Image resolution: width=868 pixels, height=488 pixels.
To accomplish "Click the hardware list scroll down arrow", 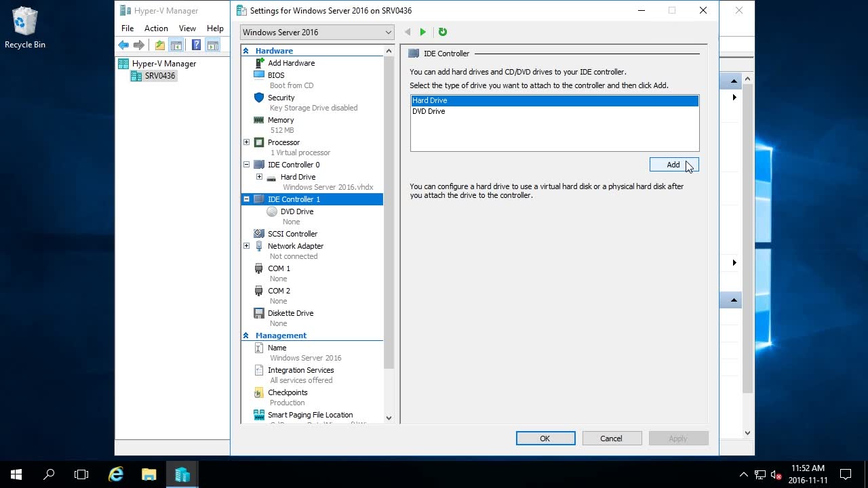I will pyautogui.click(x=389, y=418).
